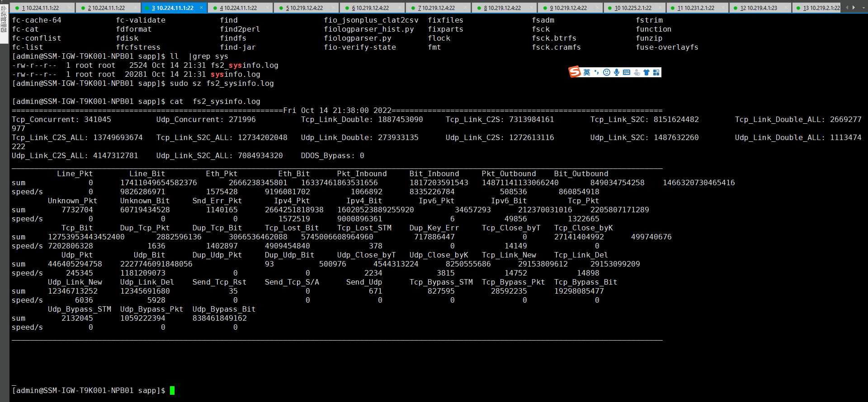Open the session tab list dropdown
The height and width of the screenshot is (402, 868).
[x=863, y=8]
